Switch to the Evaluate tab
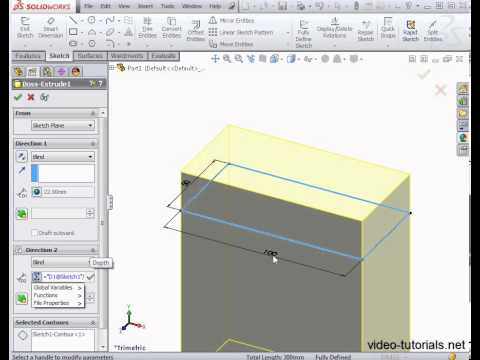The height and width of the screenshot is (360, 480). (163, 56)
